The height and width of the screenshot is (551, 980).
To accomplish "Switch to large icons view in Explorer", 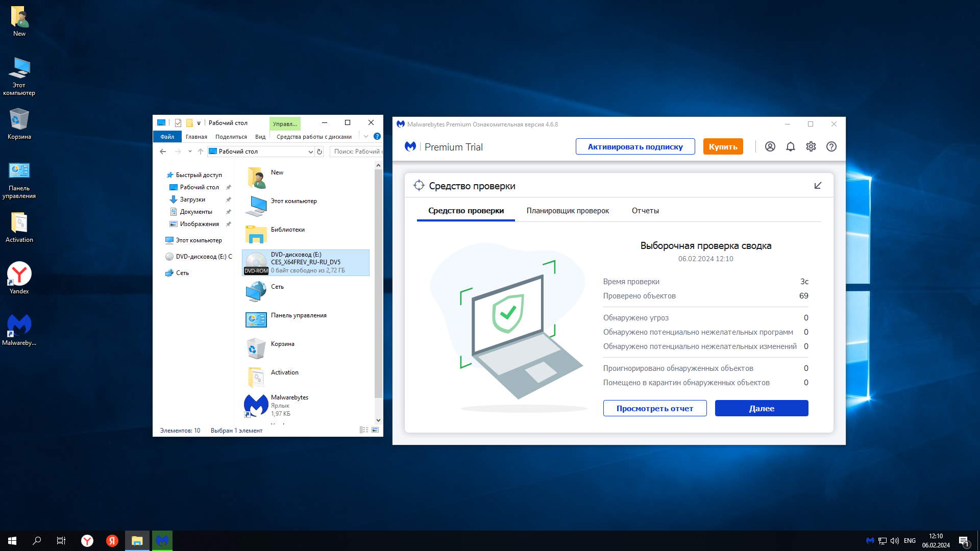I will [375, 430].
